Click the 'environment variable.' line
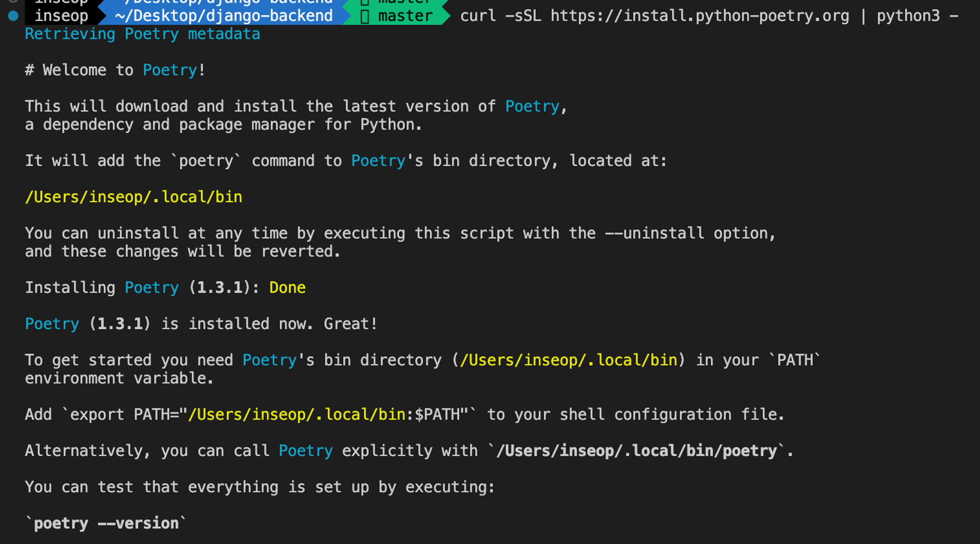This screenshot has height=544, width=980. pos(120,378)
